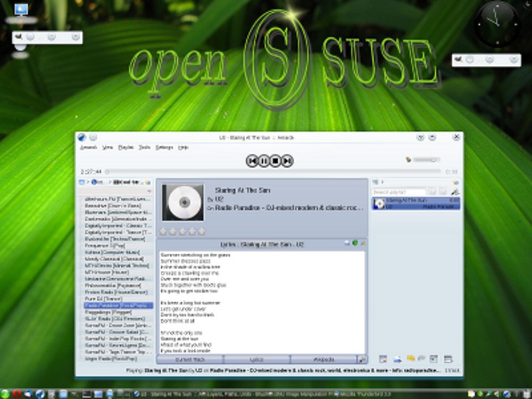Viewport: 532px width, 399px height.
Task: Open the playlist filter edit icon
Action: point(455,192)
